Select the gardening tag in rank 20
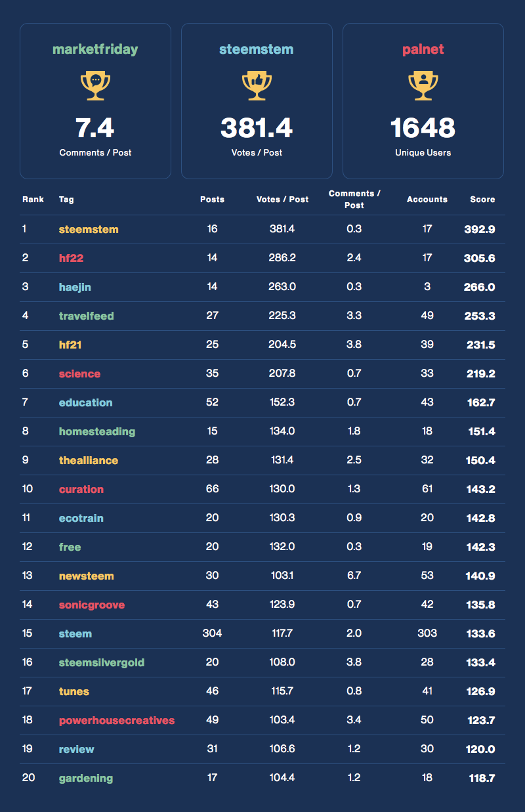The image size is (525, 812). tap(86, 779)
